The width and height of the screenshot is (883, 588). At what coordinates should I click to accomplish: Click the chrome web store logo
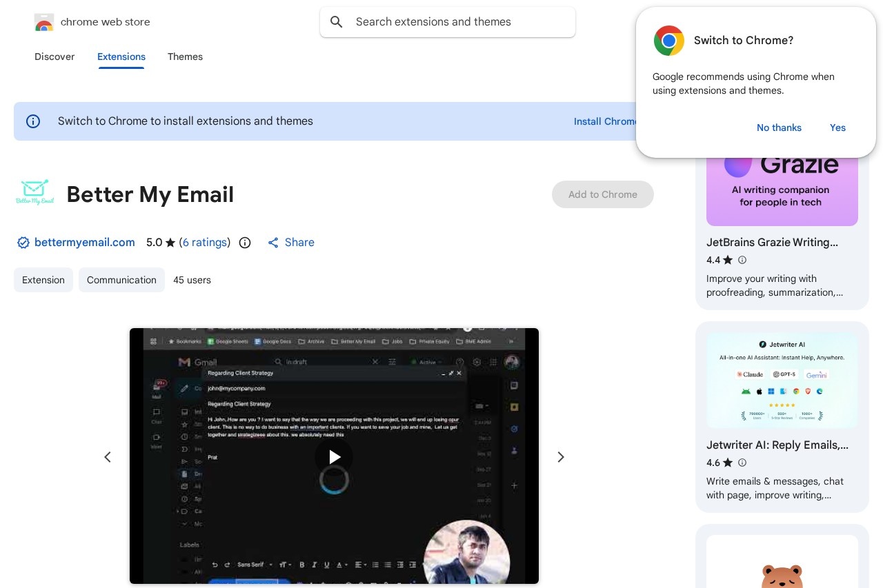44,22
